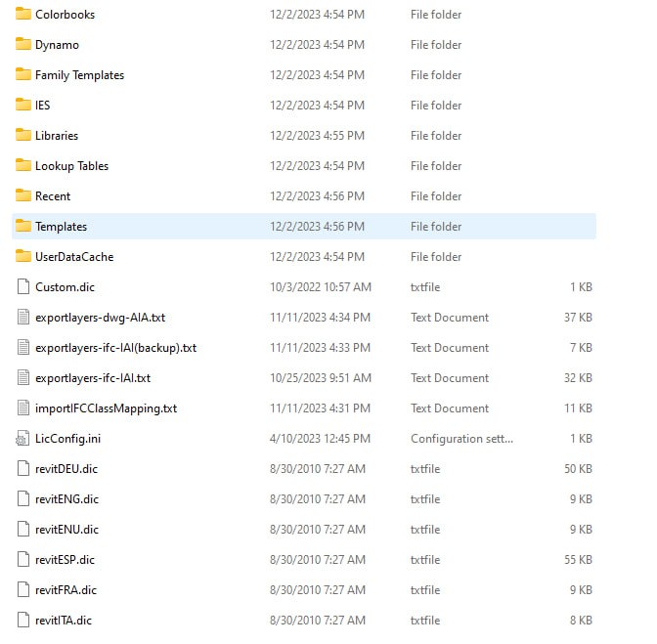Click the 7 KB size cell
The image size is (657, 644).
tap(581, 348)
